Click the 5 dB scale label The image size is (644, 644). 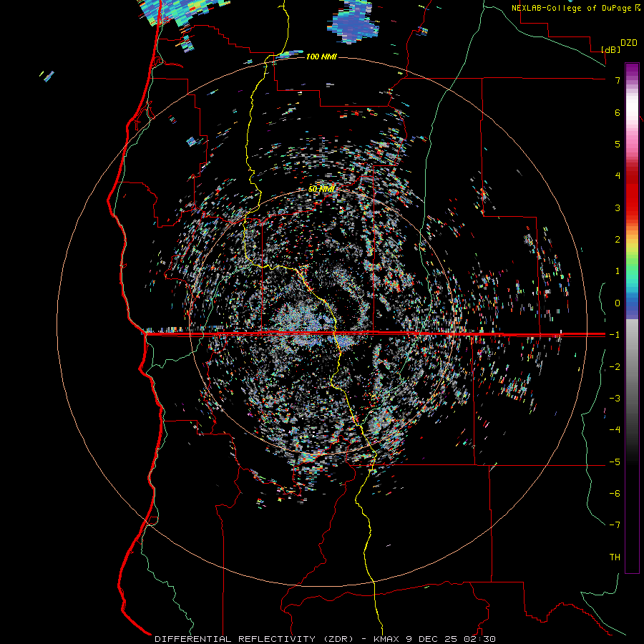pos(618,144)
